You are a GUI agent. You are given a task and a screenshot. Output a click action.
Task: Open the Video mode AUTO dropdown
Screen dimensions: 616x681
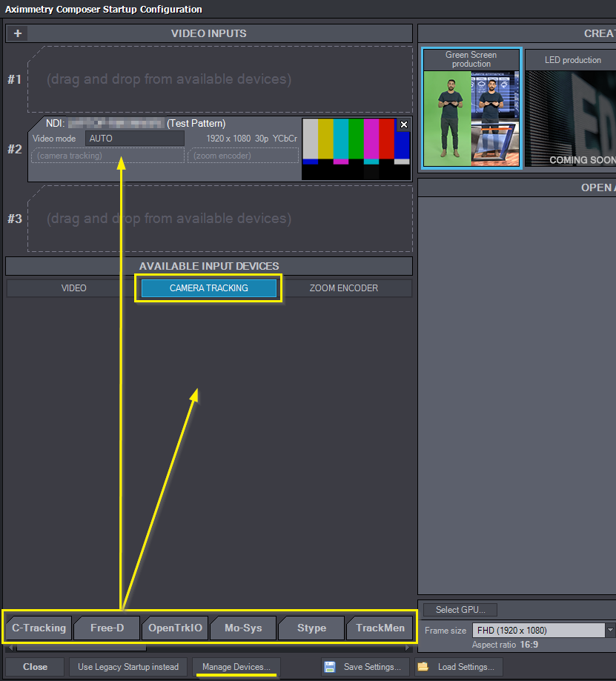coord(134,139)
